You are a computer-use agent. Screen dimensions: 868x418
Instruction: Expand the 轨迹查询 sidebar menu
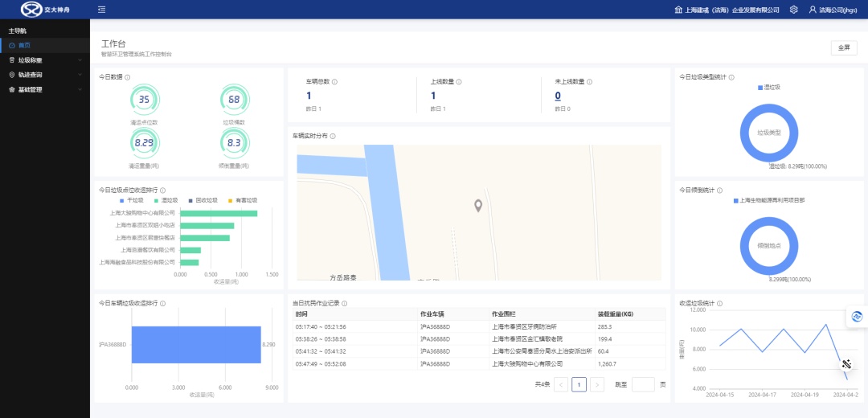coord(45,75)
